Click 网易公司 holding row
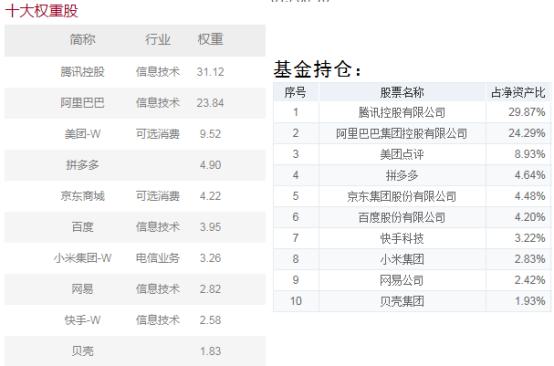Viewport: 554px width, 366px height. pyautogui.click(x=402, y=280)
